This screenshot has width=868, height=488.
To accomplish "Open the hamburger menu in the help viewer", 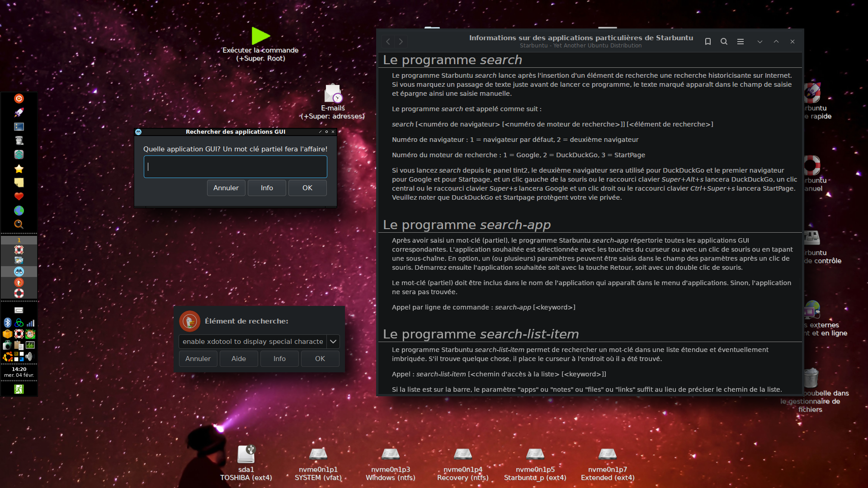I will 741,42.
